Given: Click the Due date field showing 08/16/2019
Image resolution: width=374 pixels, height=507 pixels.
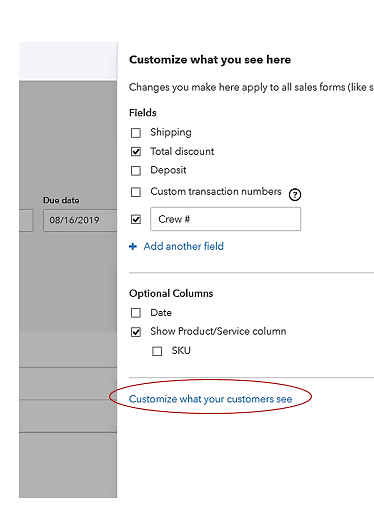Looking at the screenshot, I should point(80,220).
